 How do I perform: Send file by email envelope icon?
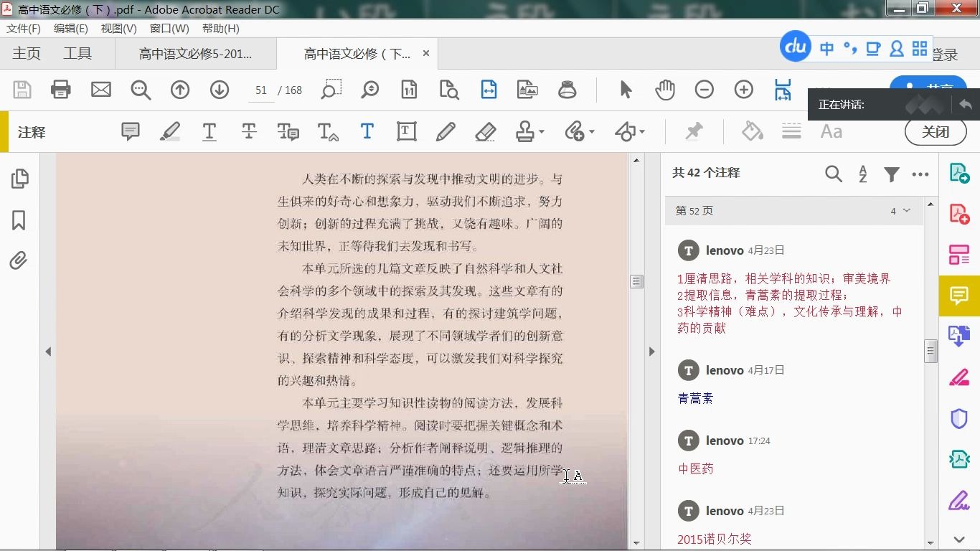point(101,90)
